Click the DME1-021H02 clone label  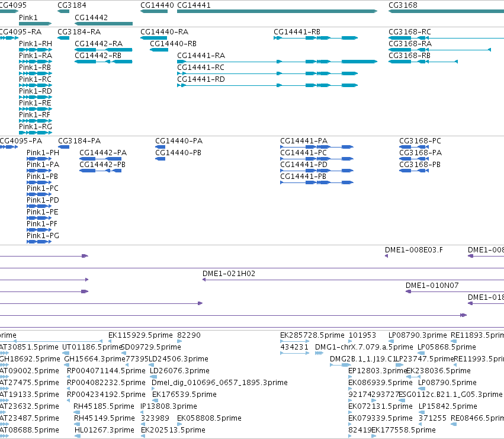(229, 274)
